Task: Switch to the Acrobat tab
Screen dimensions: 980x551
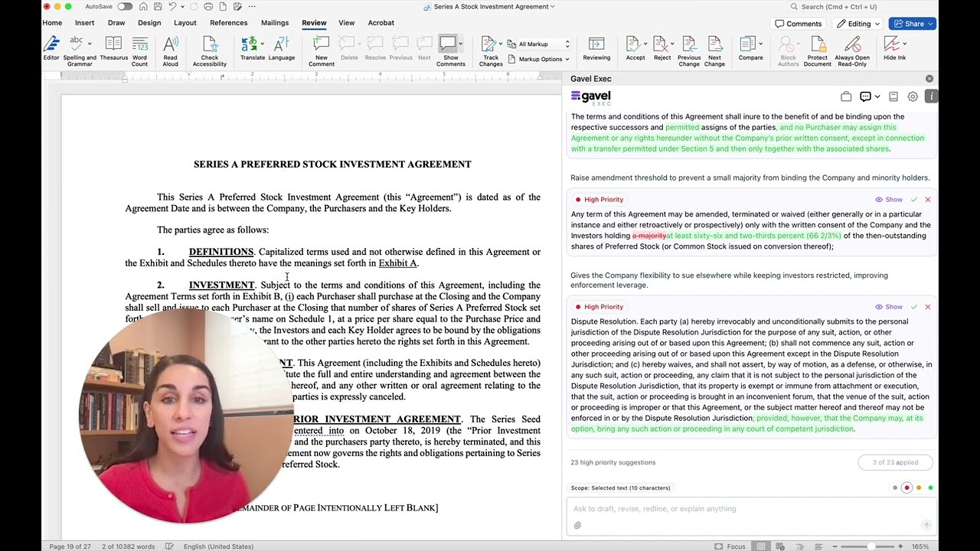Action: coord(381,23)
